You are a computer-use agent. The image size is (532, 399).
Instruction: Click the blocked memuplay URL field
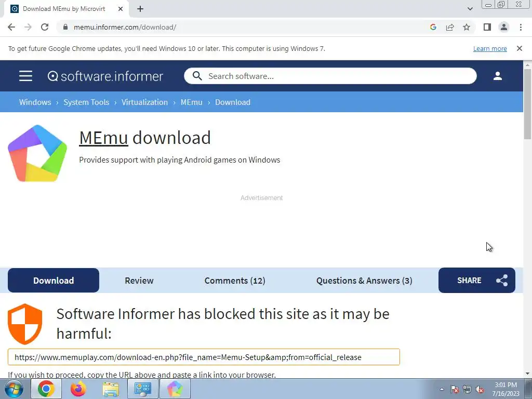point(204,357)
